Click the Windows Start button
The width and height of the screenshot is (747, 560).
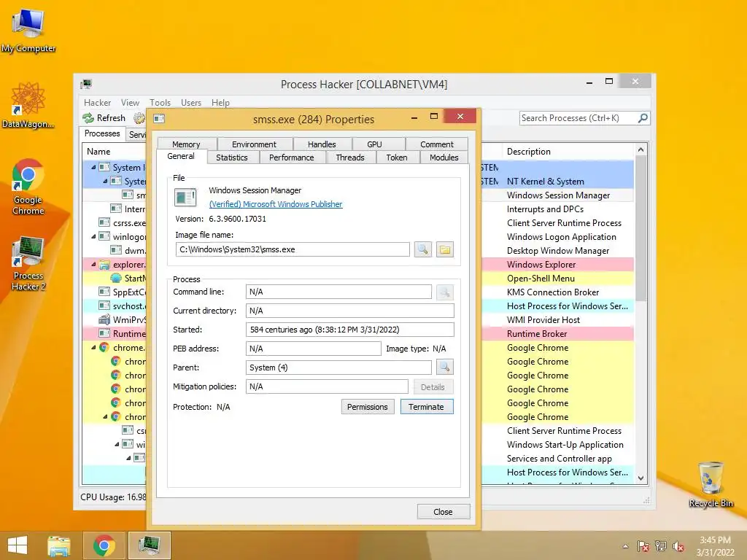click(18, 545)
